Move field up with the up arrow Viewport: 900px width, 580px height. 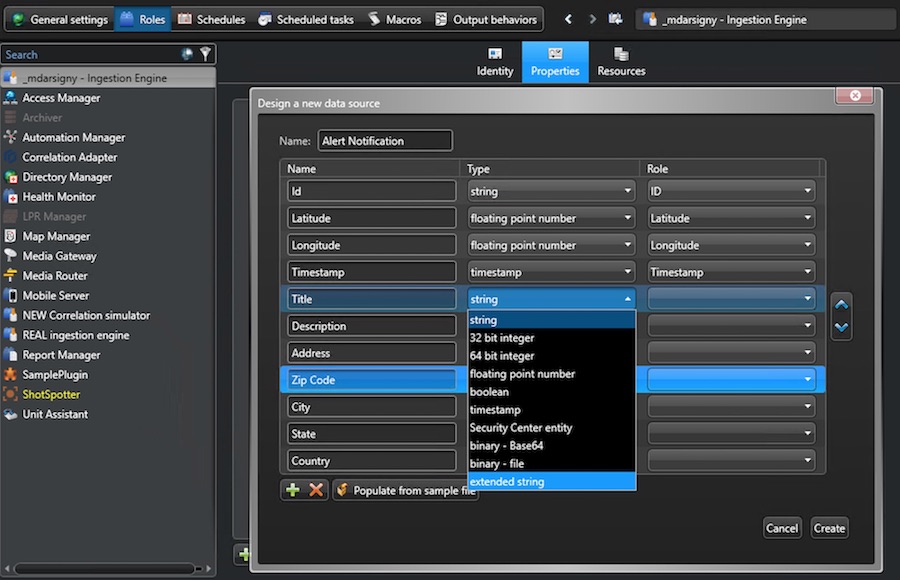[841, 305]
